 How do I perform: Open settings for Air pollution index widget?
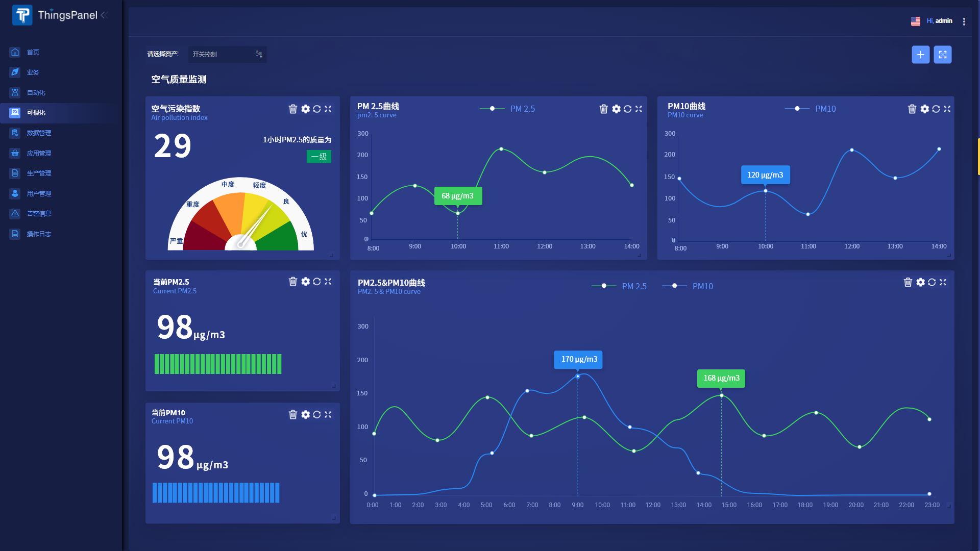(305, 109)
